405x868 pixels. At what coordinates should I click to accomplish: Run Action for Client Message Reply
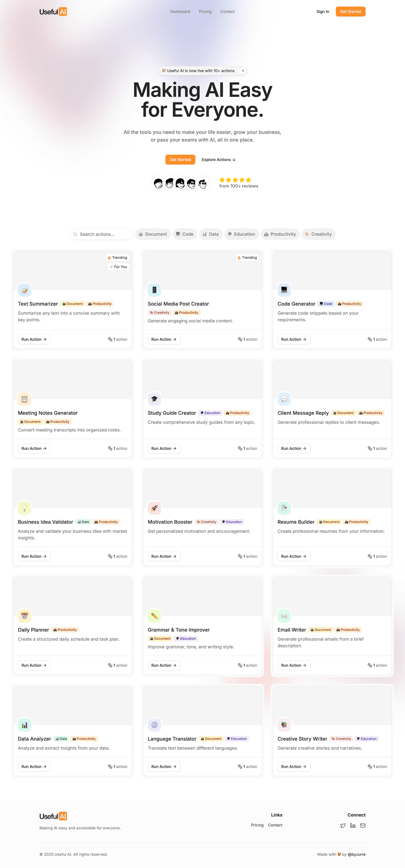click(x=294, y=448)
